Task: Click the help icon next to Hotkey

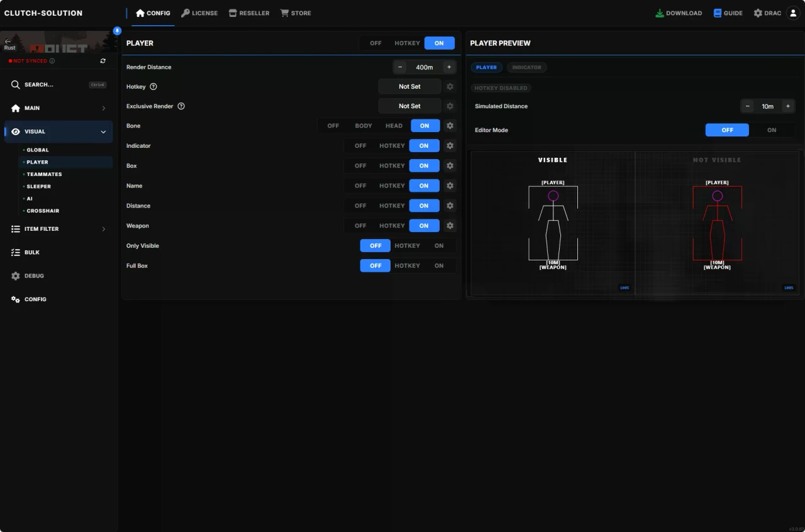Action: click(x=153, y=87)
